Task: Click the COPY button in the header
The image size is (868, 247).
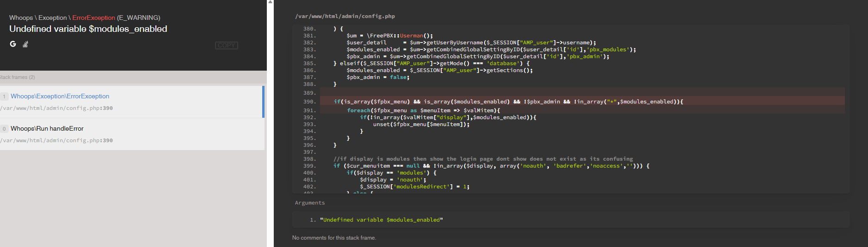Action: point(226,45)
